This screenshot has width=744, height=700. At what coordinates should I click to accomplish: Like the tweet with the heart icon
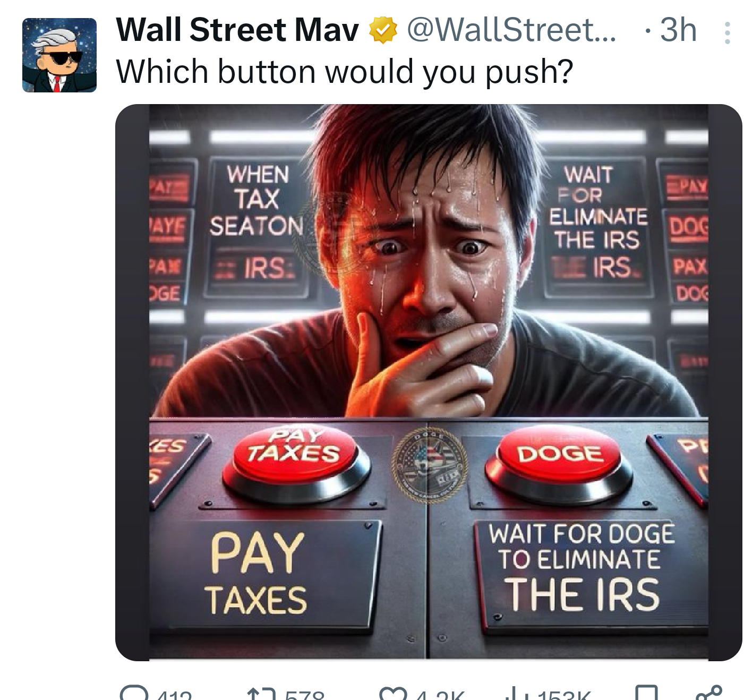tap(392, 694)
